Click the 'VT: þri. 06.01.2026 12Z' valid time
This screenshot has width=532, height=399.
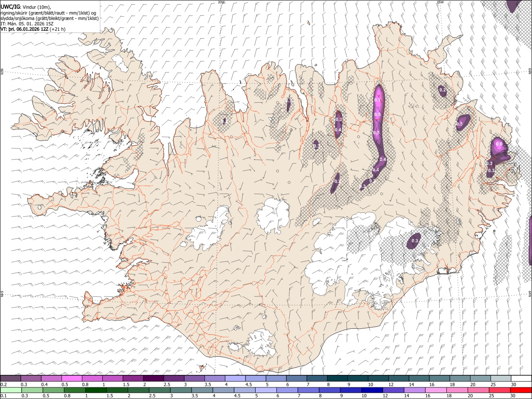[x=24, y=29]
